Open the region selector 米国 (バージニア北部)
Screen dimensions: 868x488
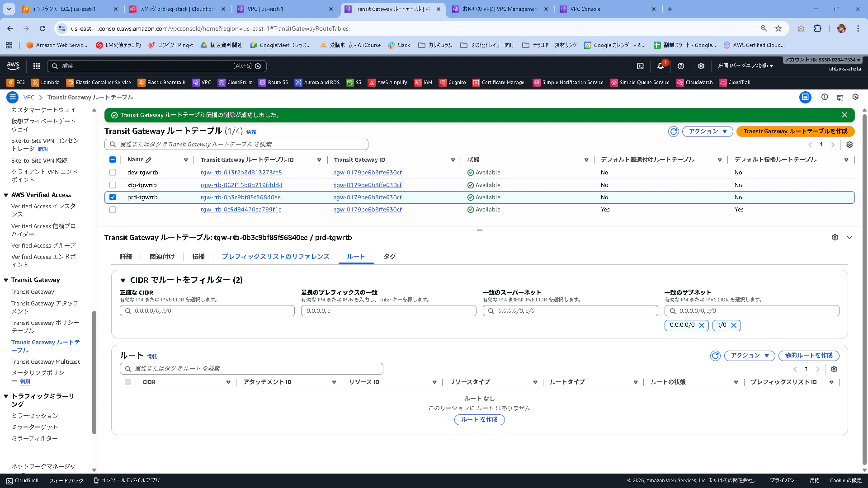tap(745, 66)
